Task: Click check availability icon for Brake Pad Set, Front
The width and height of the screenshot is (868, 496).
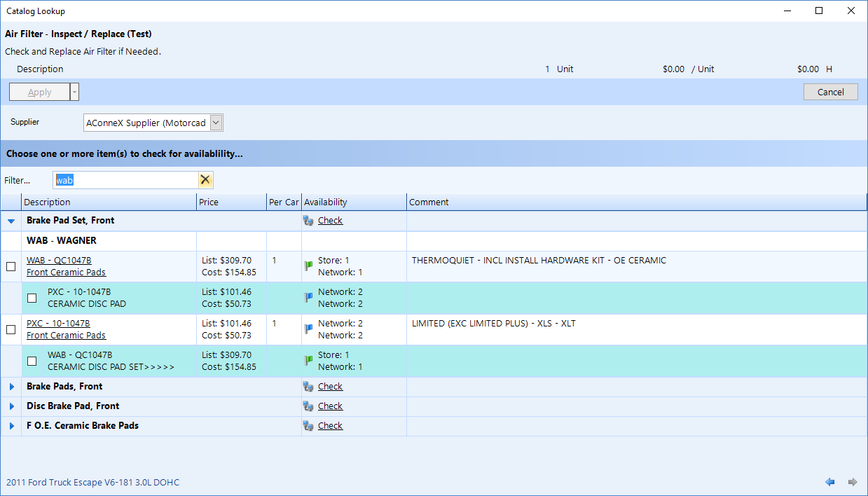Action: pyautogui.click(x=308, y=221)
